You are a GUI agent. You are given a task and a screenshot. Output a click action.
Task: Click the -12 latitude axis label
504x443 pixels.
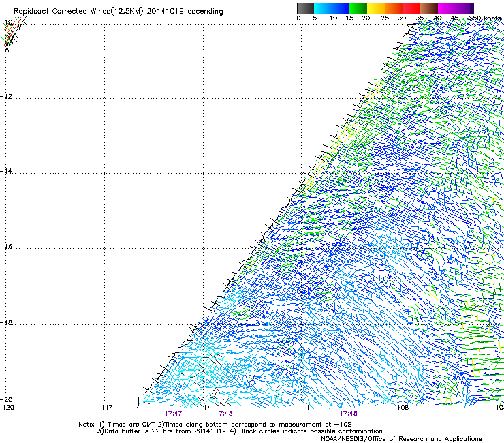point(6,97)
